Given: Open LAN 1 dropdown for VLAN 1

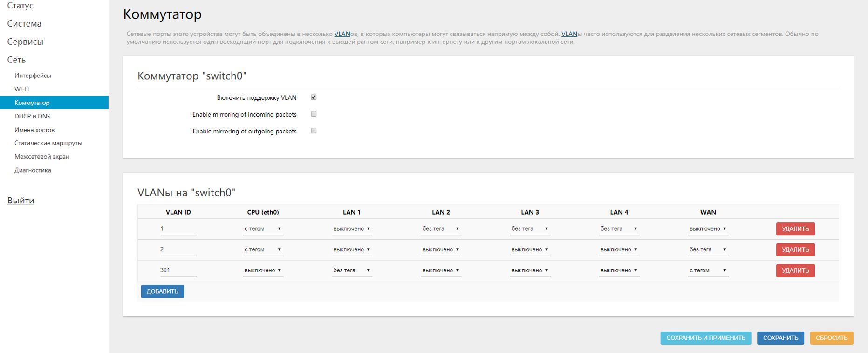Looking at the screenshot, I should click(x=352, y=229).
